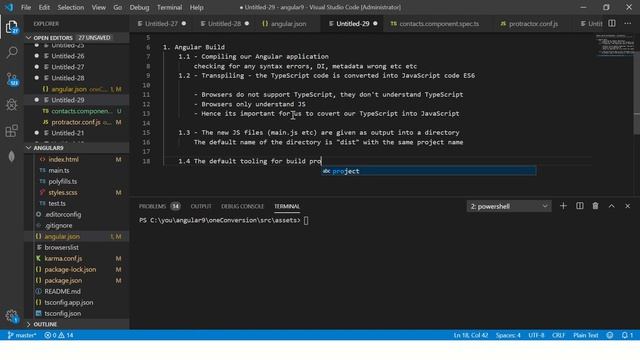Click Ln 18, Col 42 status entry
This screenshot has width=640, height=360.
471,335
